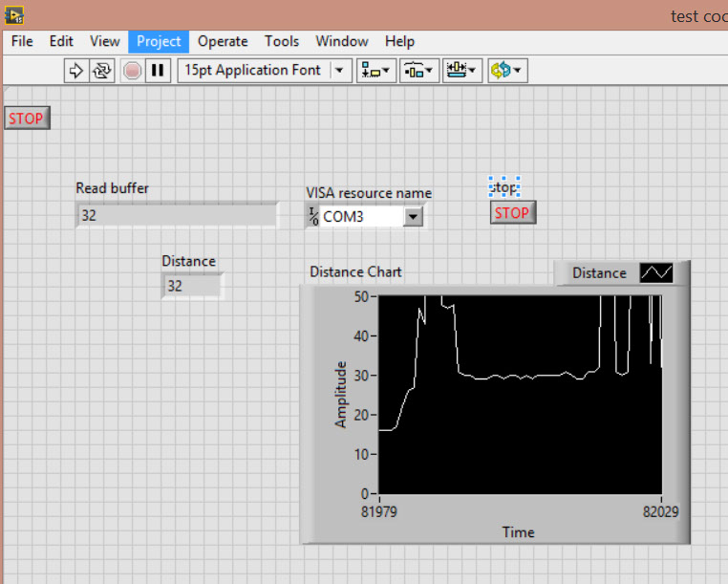Viewport: 728px width, 584px height.
Task: Click the Run arrow toolbar button
Action: (75, 70)
